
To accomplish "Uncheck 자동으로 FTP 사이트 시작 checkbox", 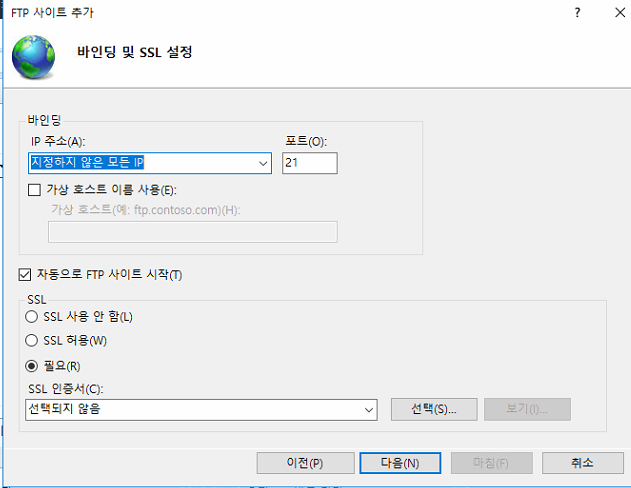I will click(x=25, y=275).
